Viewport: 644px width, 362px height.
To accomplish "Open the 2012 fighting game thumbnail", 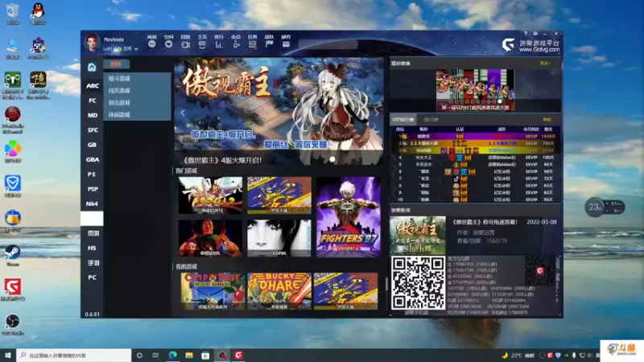I will (x=210, y=195).
